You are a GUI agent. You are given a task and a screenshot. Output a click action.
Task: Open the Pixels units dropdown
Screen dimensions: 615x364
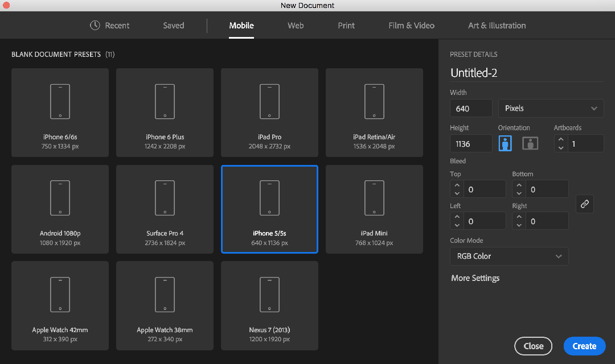click(551, 108)
